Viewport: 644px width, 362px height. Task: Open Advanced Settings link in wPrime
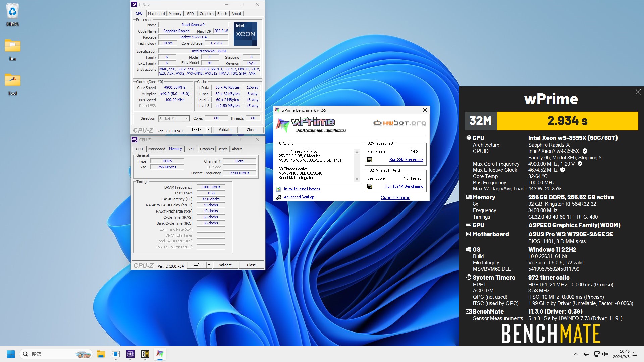[x=299, y=197]
